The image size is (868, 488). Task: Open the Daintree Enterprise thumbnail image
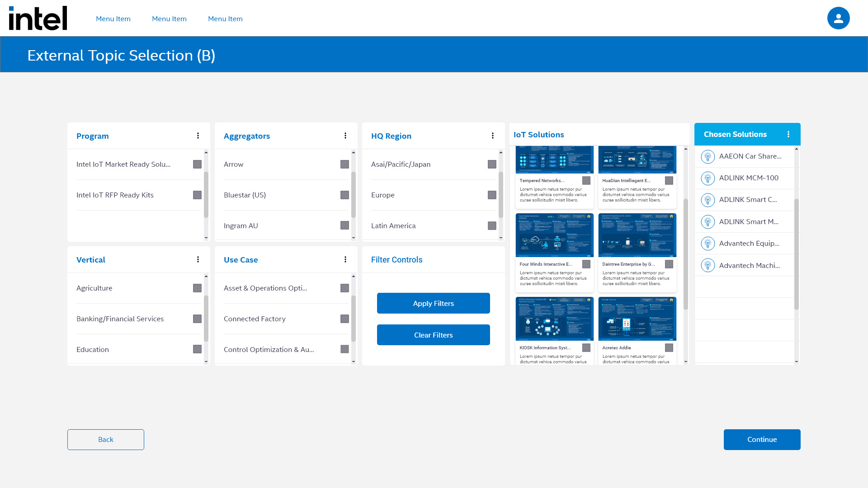(x=637, y=235)
